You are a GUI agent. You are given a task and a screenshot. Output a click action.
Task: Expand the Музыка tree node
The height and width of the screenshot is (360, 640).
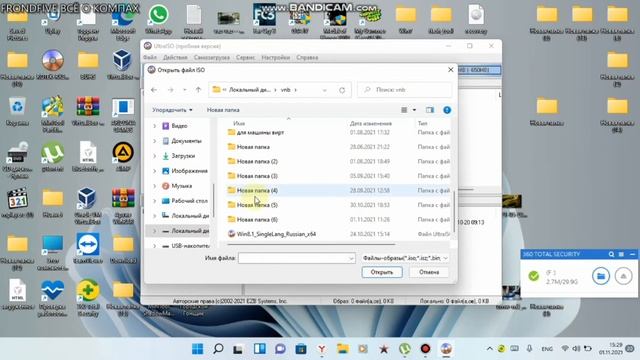pyautogui.click(x=155, y=186)
